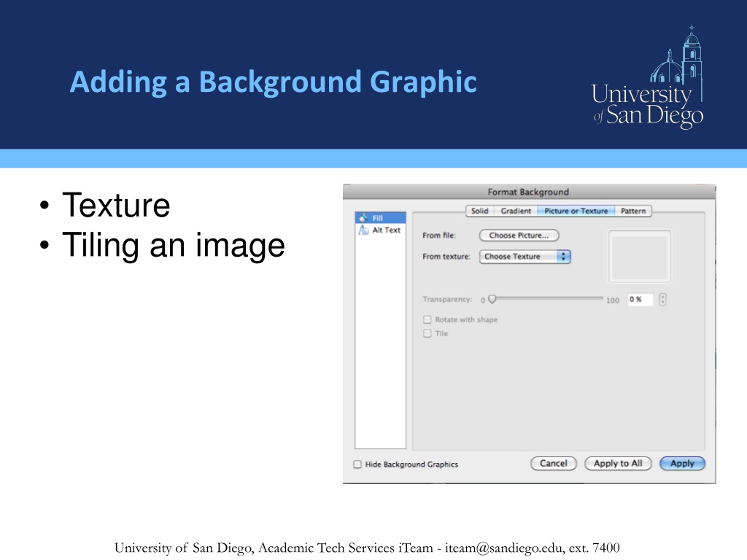Open the Pattern tab
Viewport: 747px width, 560px height.
click(633, 211)
